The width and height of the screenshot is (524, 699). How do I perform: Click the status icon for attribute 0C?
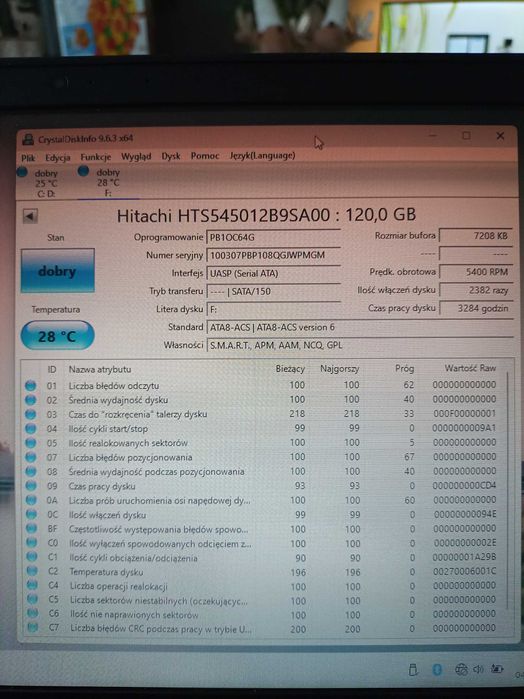31,515
